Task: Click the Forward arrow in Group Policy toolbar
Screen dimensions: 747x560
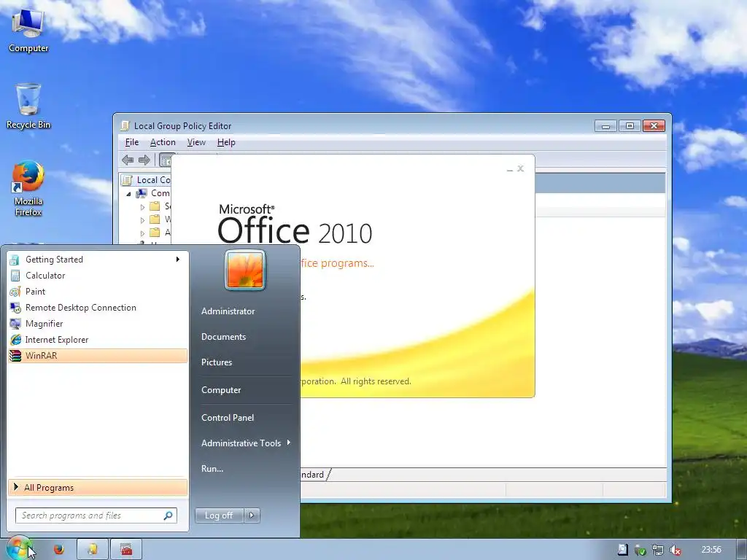Action: 144,160
